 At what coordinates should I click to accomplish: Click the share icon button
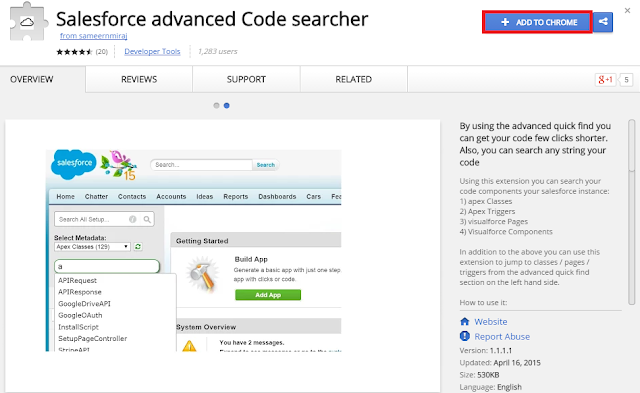click(603, 22)
